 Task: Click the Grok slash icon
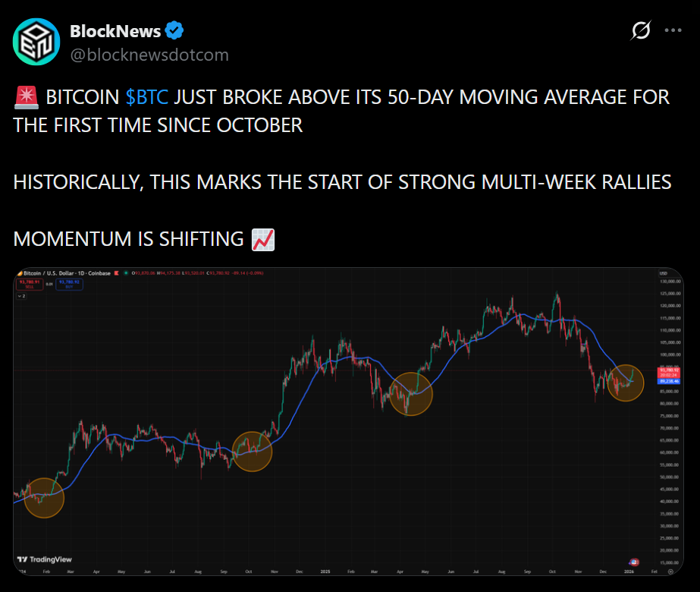(x=640, y=31)
